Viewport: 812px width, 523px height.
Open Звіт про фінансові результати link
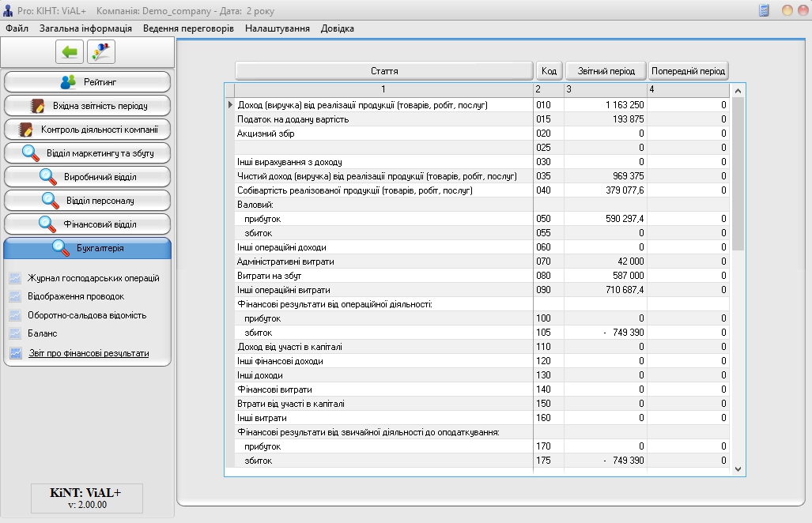(89, 353)
